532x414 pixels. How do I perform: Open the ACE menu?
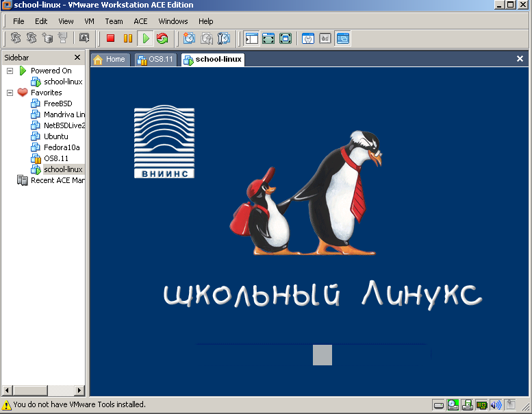(140, 21)
